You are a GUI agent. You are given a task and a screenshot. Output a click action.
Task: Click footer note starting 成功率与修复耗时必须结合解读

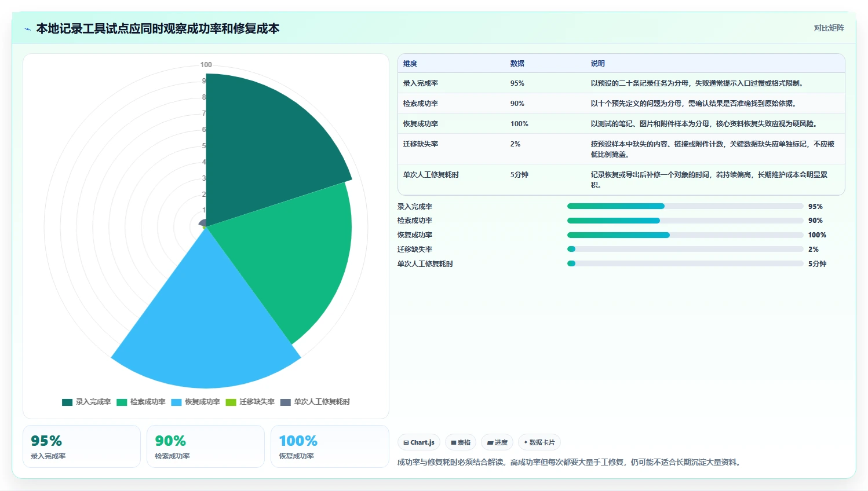pos(570,462)
